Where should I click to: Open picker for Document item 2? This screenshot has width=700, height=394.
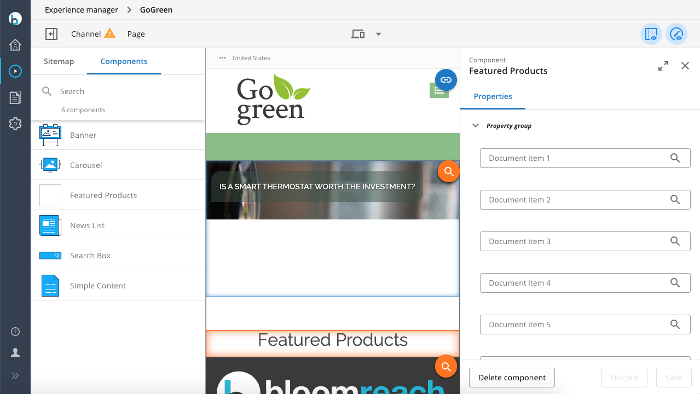(675, 199)
